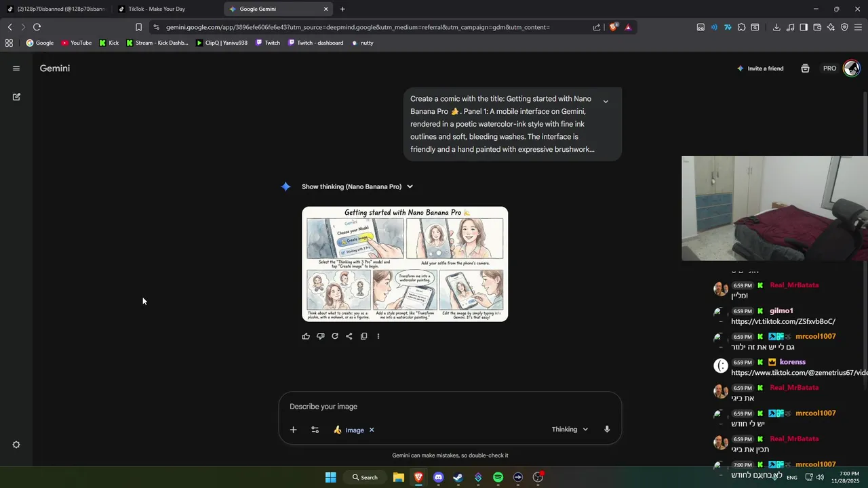This screenshot has width=868, height=488.
Task: Open the browser extensions puzzle icon
Action: pos(741,27)
